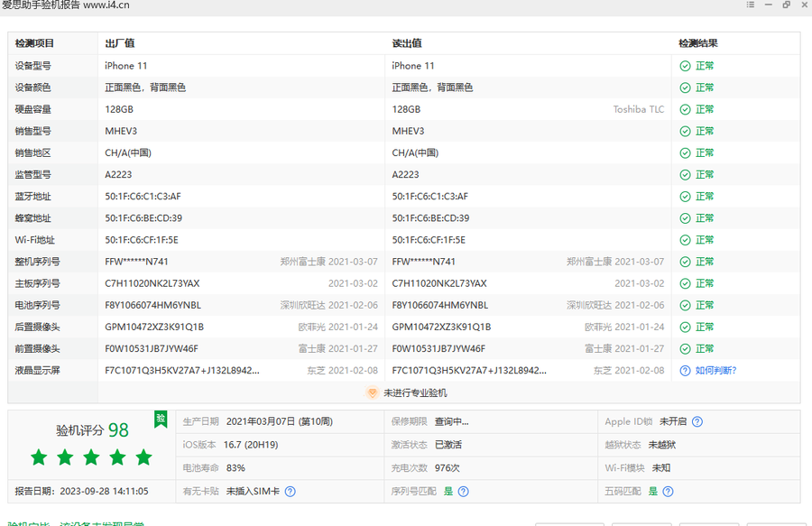This screenshot has width=812, height=526.
Task: Select factory Bluetooth address 50:1F:C6:C1:C3:AF
Action: point(143,196)
